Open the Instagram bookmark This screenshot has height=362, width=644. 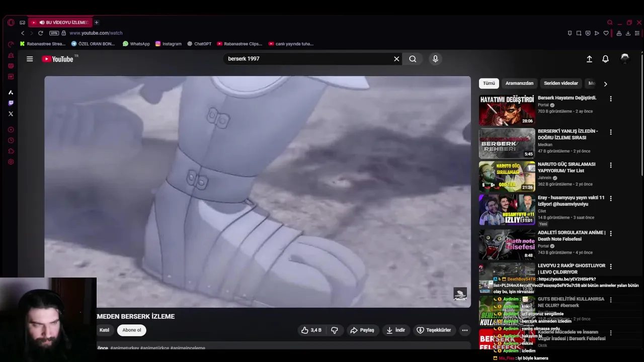(x=169, y=44)
